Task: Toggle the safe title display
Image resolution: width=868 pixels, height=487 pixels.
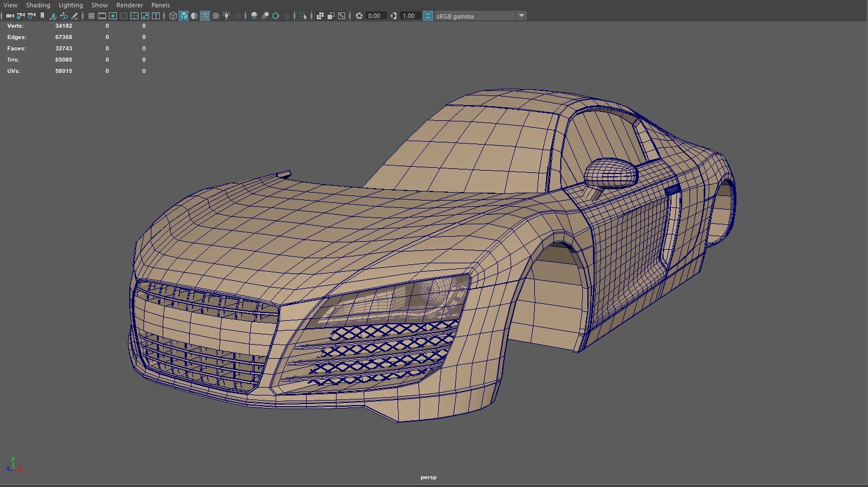Action: [156, 16]
